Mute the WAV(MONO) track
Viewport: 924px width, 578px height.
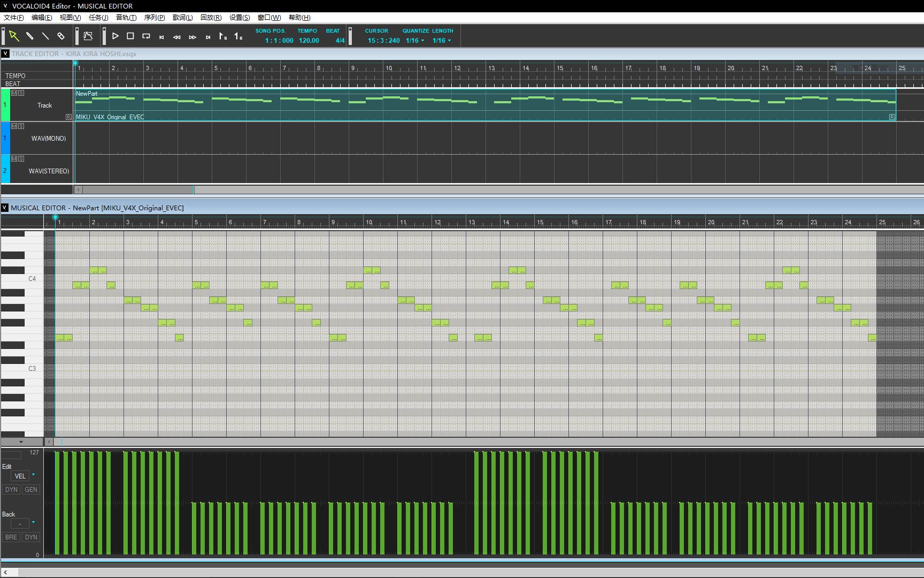tap(14, 126)
